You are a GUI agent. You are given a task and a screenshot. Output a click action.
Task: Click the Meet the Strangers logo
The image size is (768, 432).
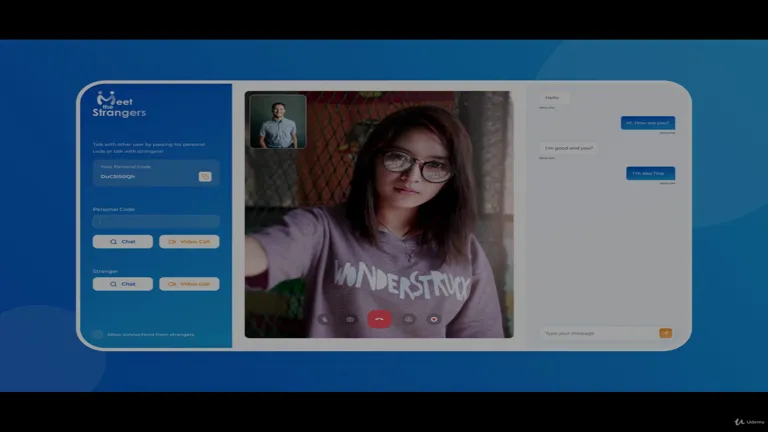pos(119,104)
